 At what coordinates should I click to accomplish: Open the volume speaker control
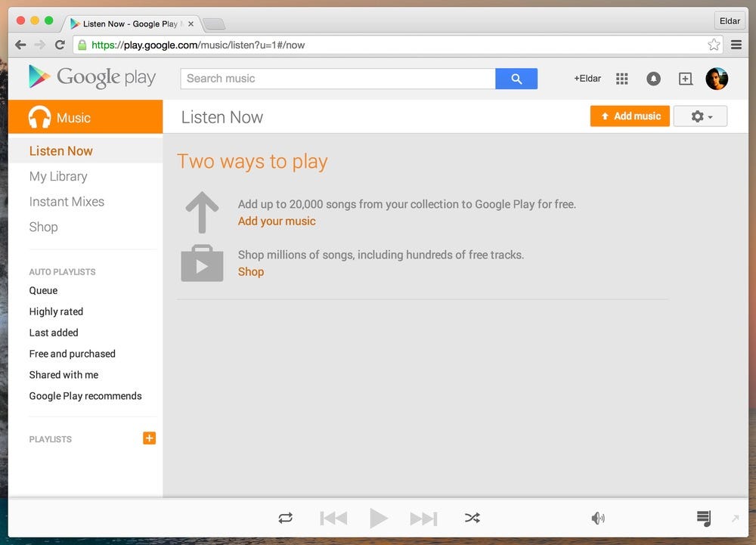pyautogui.click(x=598, y=518)
